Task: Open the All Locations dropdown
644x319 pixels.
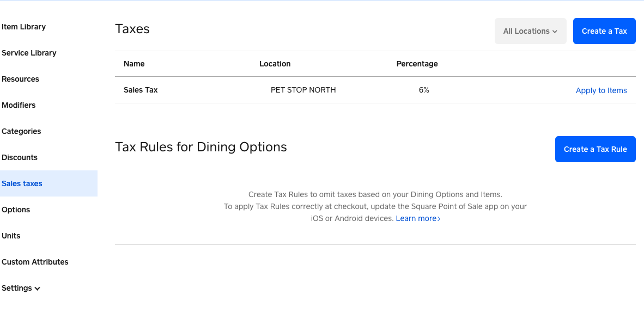Action: pyautogui.click(x=530, y=31)
